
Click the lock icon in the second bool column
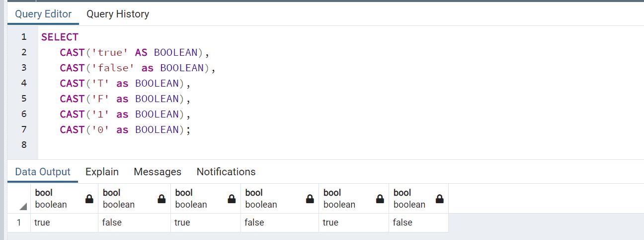click(x=161, y=199)
